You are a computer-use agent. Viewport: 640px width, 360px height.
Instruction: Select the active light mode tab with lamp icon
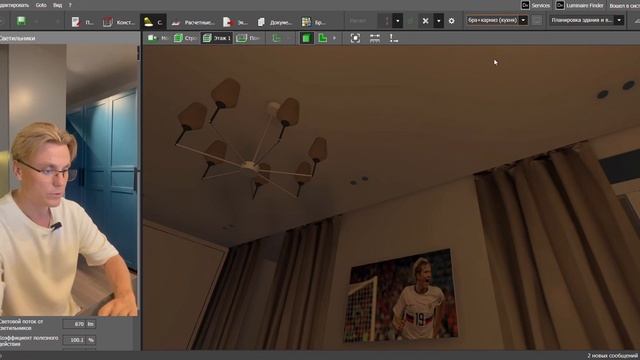point(153,22)
